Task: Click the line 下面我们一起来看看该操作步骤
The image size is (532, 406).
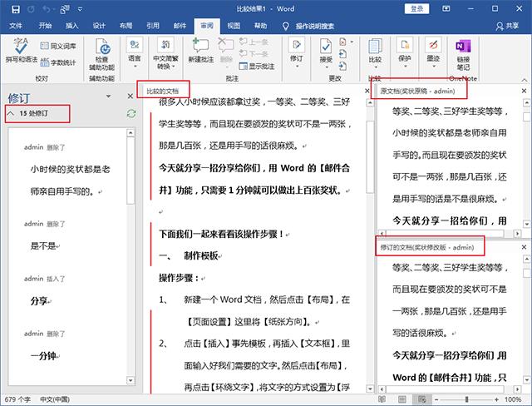Action: click(x=221, y=234)
